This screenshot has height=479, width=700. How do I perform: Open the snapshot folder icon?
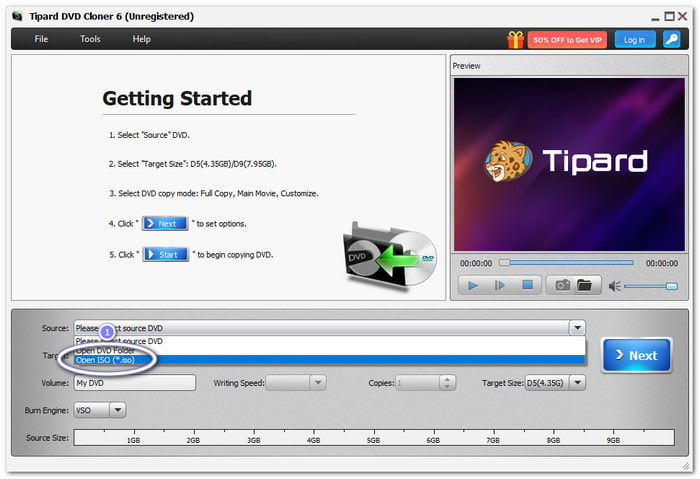(584, 285)
